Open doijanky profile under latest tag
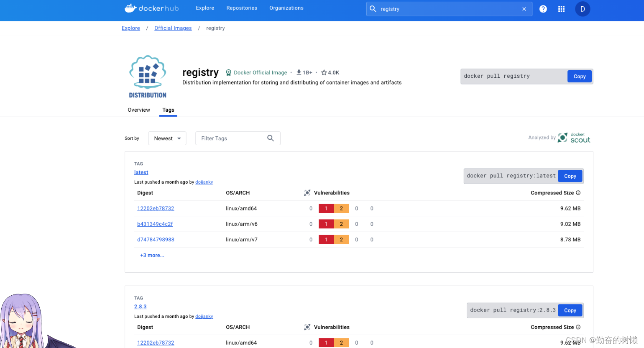The height and width of the screenshot is (348, 644). (204, 182)
